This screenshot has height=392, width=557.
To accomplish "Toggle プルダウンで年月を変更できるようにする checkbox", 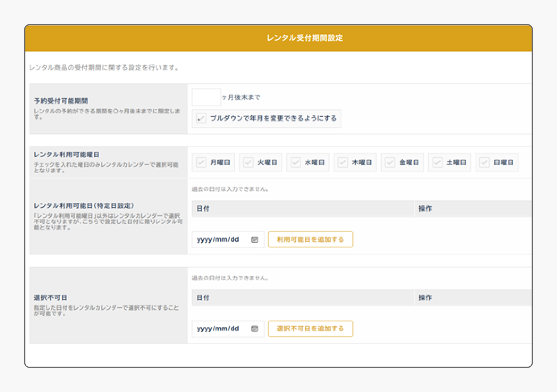I will click(x=201, y=118).
